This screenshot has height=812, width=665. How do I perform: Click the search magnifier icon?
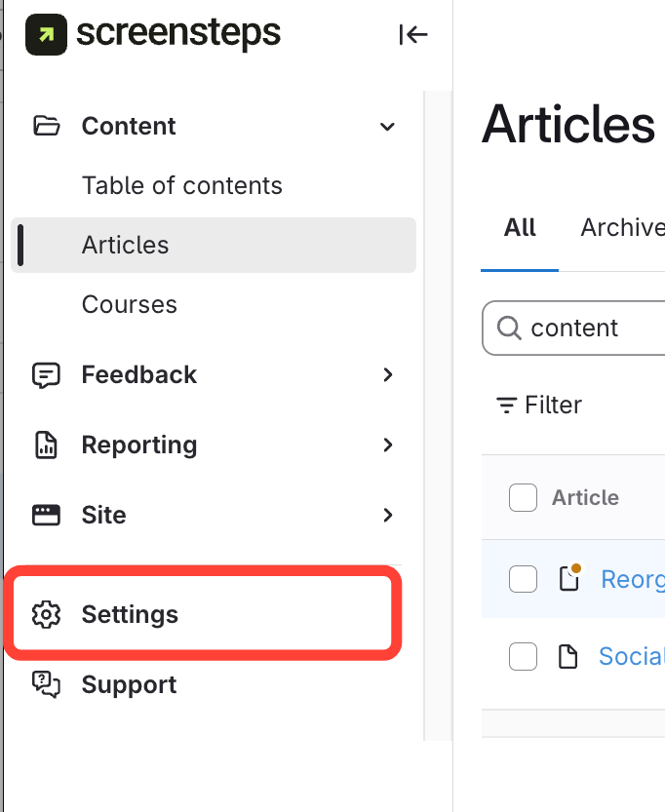click(x=508, y=329)
